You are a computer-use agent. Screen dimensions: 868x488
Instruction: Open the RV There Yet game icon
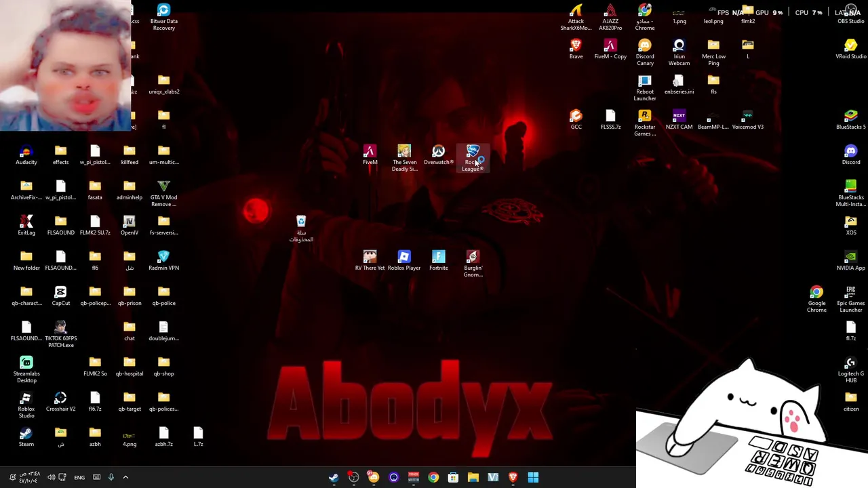coord(370,260)
